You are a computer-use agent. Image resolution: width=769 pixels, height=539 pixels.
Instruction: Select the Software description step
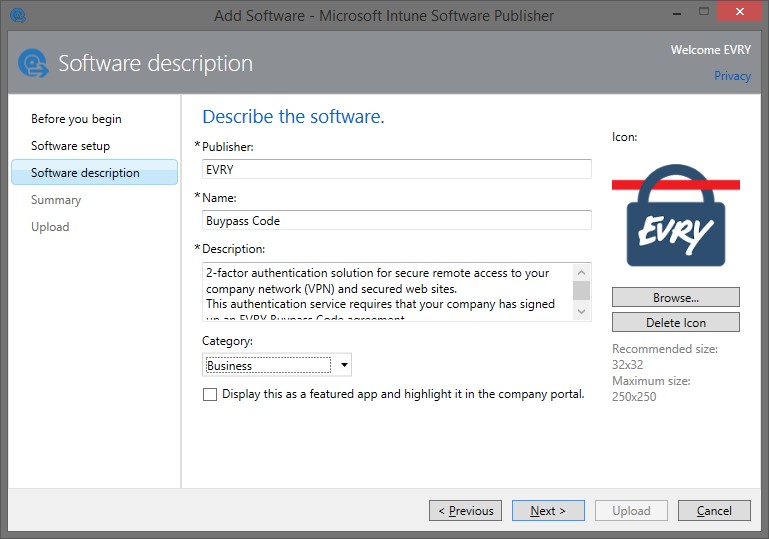pos(95,173)
